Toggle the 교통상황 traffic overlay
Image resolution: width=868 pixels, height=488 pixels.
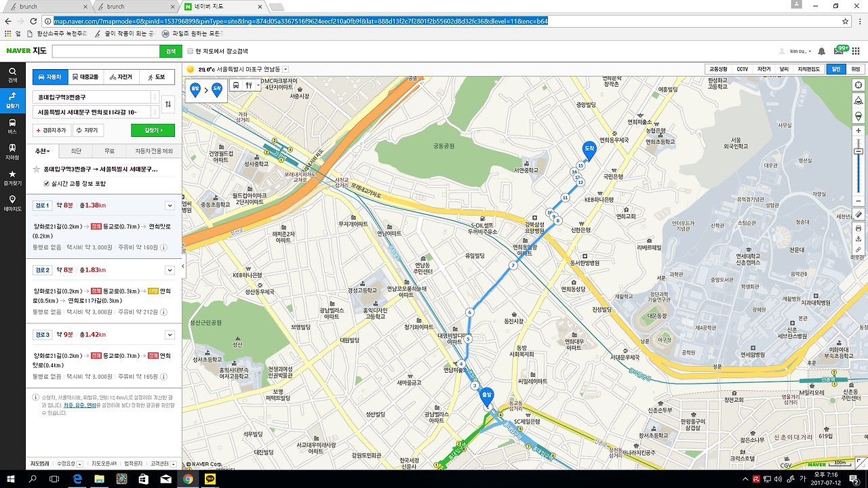point(718,69)
